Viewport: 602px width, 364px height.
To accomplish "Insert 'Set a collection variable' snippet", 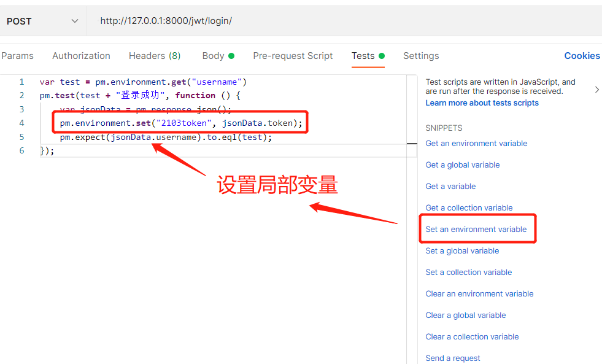I will (468, 272).
